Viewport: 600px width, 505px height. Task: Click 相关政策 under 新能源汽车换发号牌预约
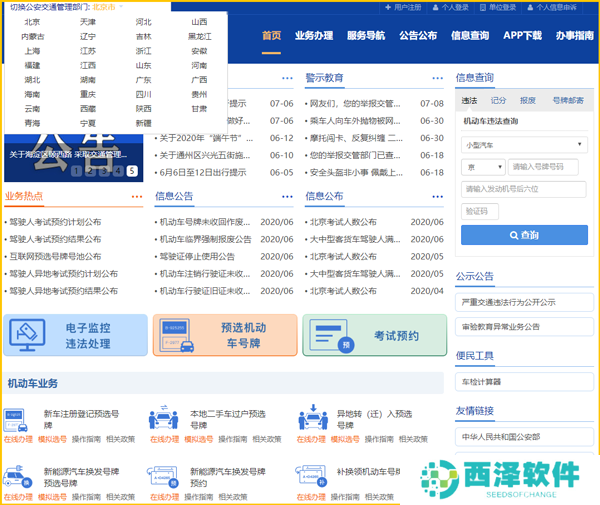233,497
